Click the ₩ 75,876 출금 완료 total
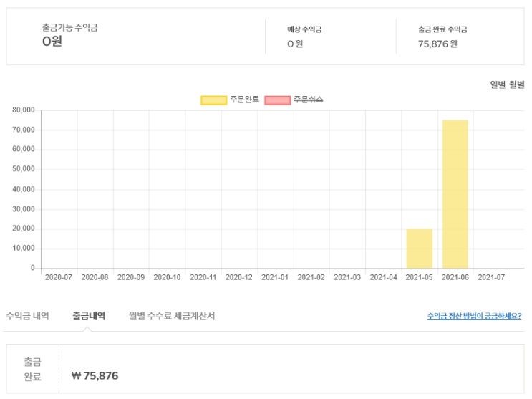The image size is (532, 399). coord(95,375)
